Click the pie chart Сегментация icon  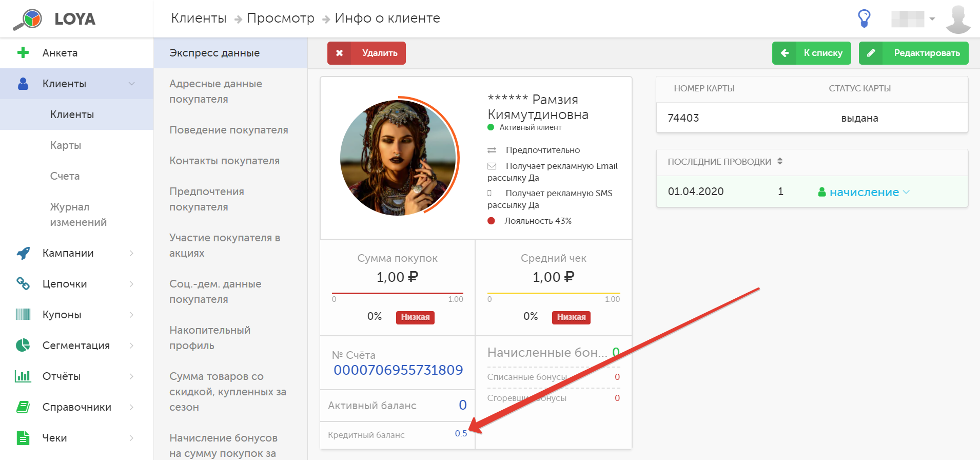(23, 345)
